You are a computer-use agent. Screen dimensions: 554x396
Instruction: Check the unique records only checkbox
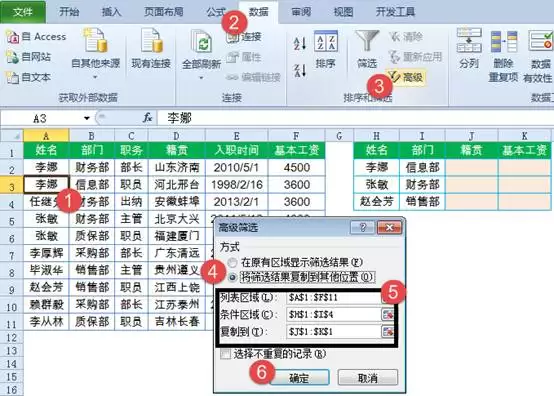pyautogui.click(x=225, y=354)
